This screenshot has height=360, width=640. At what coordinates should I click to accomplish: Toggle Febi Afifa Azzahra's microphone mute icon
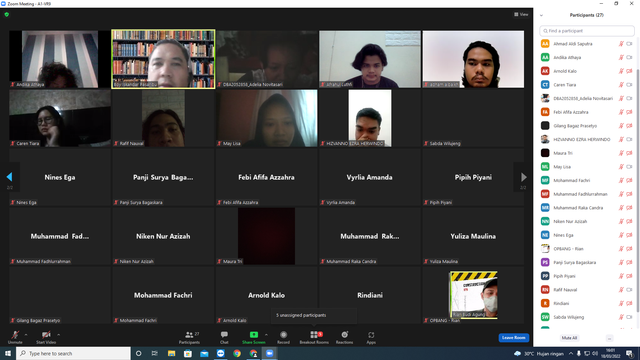pos(621,112)
